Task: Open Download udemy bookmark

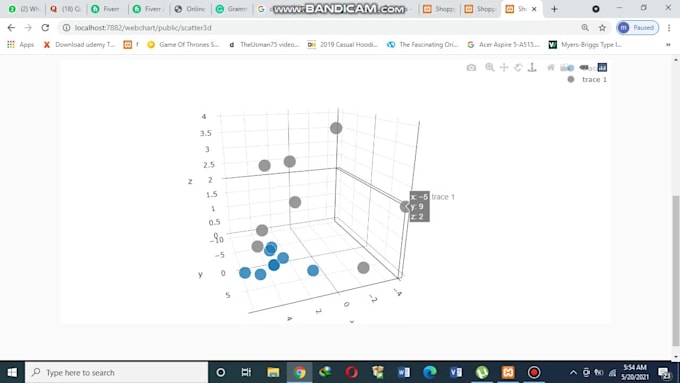Action: tap(79, 44)
